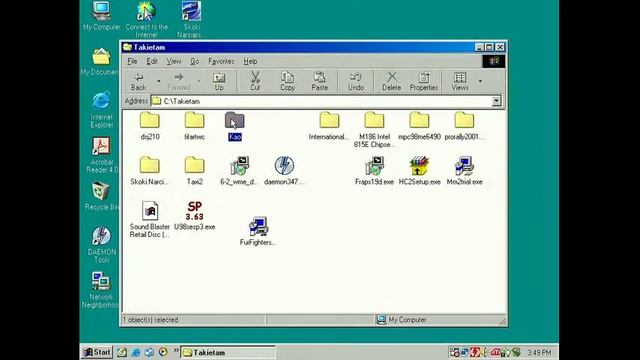
Task: Select the International folder
Action: (329, 126)
